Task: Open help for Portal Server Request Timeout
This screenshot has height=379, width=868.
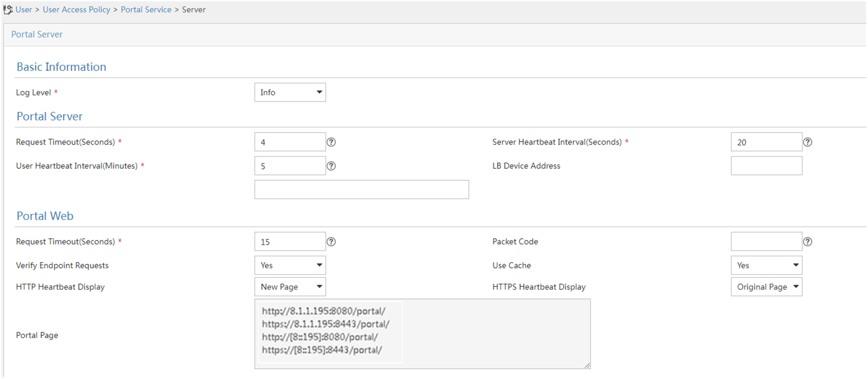Action: click(x=331, y=142)
